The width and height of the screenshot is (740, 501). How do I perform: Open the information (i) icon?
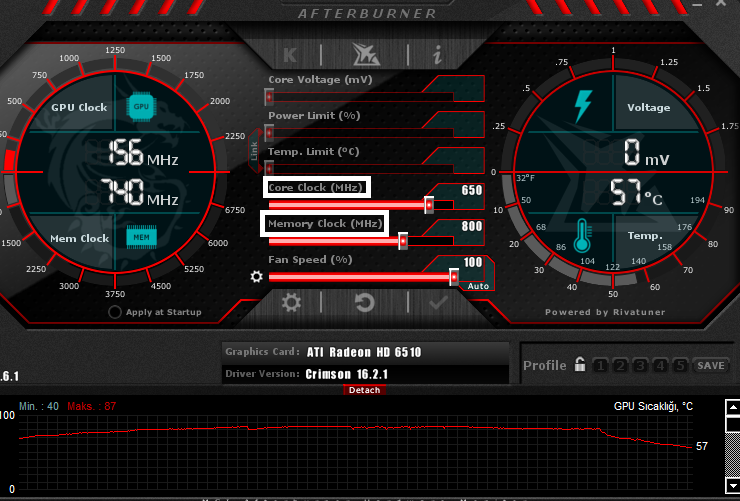(x=437, y=55)
